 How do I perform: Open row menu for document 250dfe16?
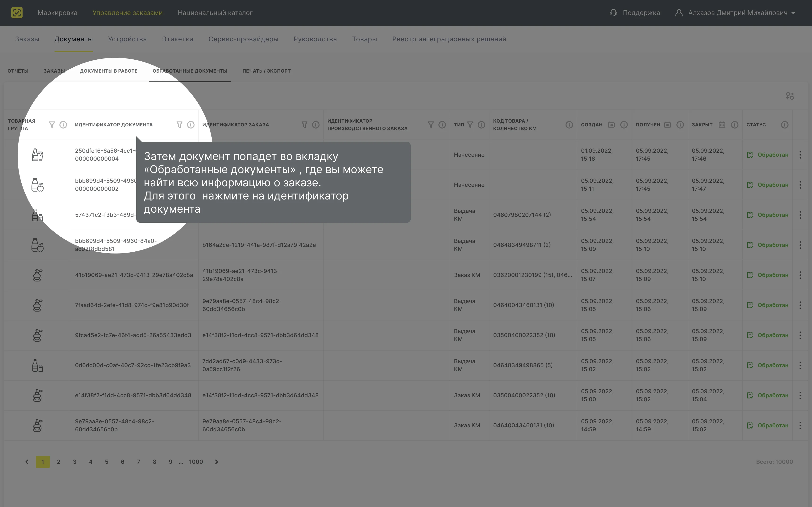click(800, 155)
